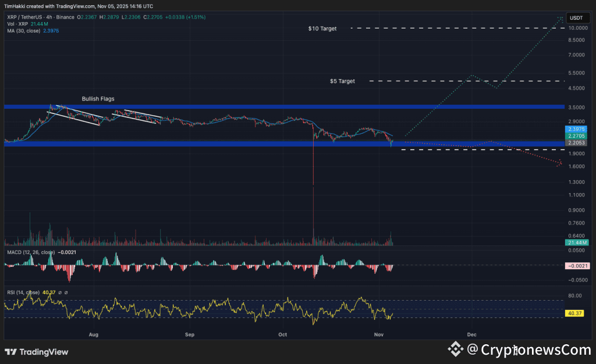Viewport: 596px width, 364px height.
Task: Click the 2.2053 price label on the scale
Action: [575, 142]
